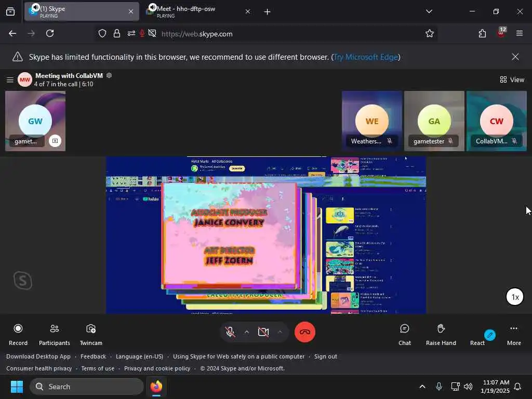The image size is (532, 399).
Task: Open the Participants panel
Action: pyautogui.click(x=54, y=335)
